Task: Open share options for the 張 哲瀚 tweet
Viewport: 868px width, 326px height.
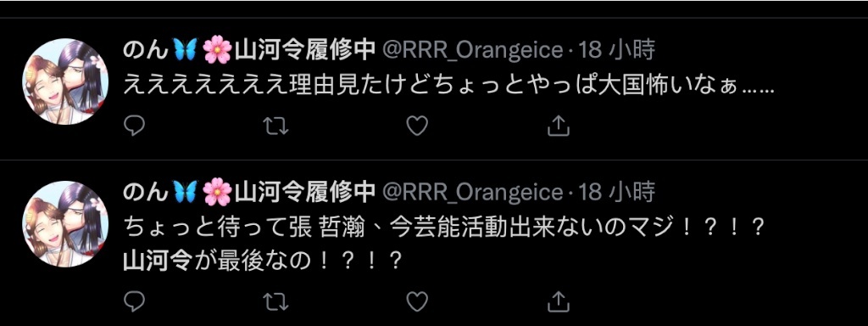Action: point(559,301)
